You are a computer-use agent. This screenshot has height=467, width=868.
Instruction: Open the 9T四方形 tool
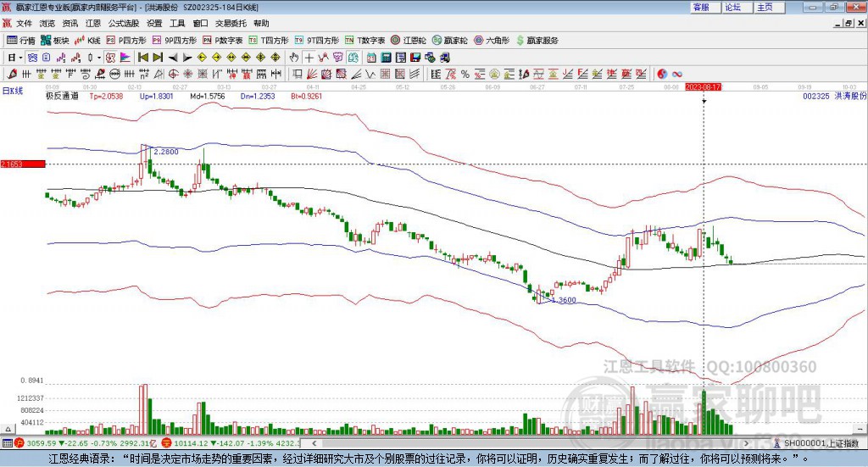click(x=317, y=41)
